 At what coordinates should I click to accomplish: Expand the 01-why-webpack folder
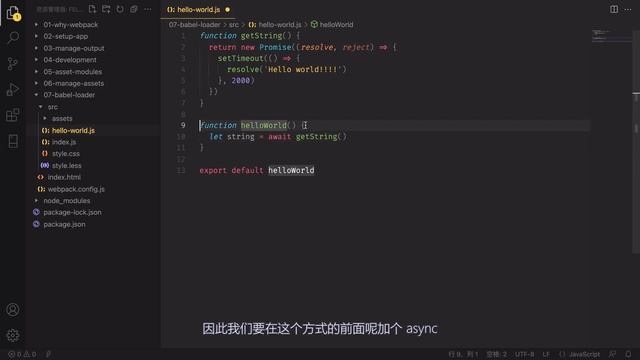click(71, 24)
